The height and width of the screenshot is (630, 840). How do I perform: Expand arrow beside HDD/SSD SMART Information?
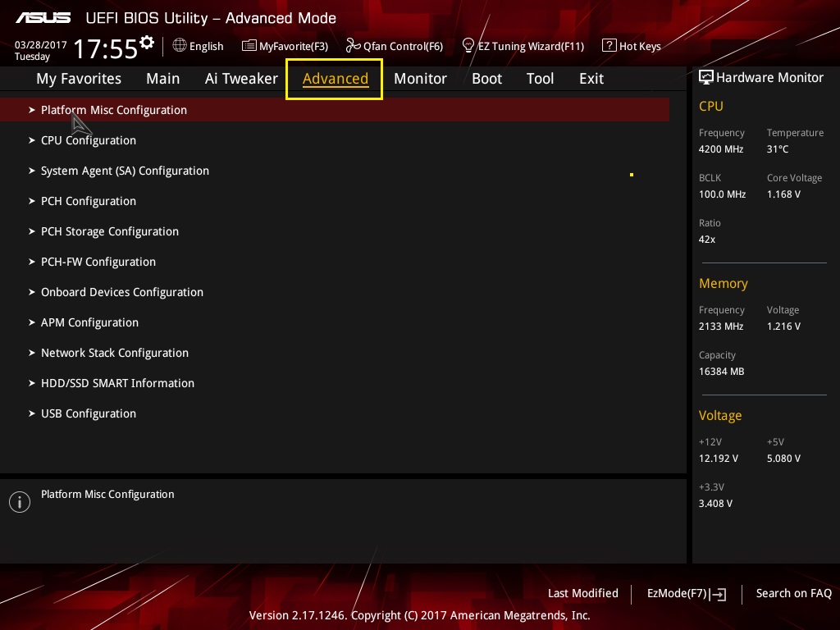[32, 383]
